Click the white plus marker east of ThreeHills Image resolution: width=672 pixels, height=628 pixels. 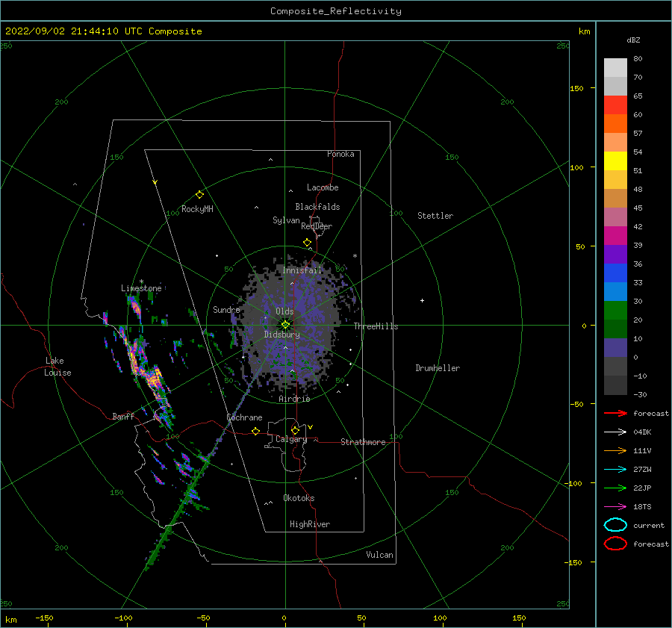pyautogui.click(x=422, y=300)
